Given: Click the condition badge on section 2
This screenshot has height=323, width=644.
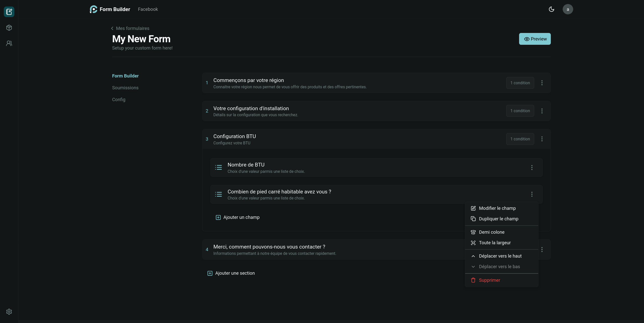Looking at the screenshot, I should pyautogui.click(x=520, y=110).
